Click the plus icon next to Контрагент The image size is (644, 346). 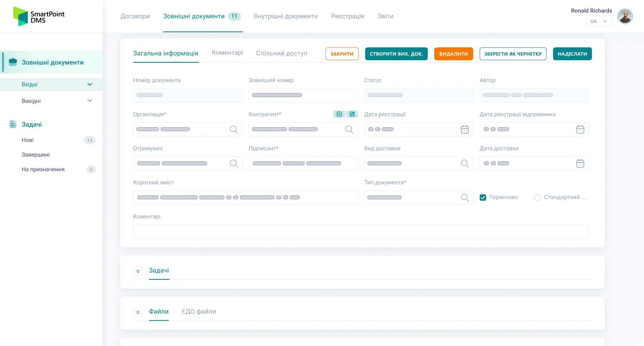[339, 114]
